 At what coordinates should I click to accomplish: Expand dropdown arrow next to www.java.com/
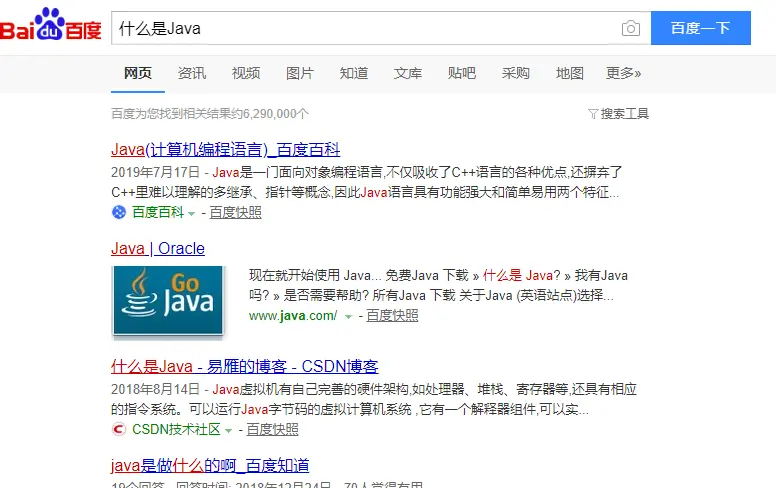[348, 317]
